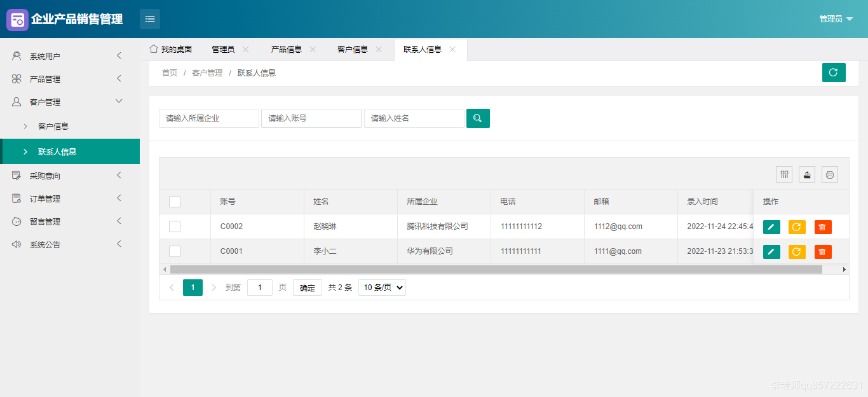868x397 pixels.
Task: Open the column filter grid icon
Action: point(784,174)
